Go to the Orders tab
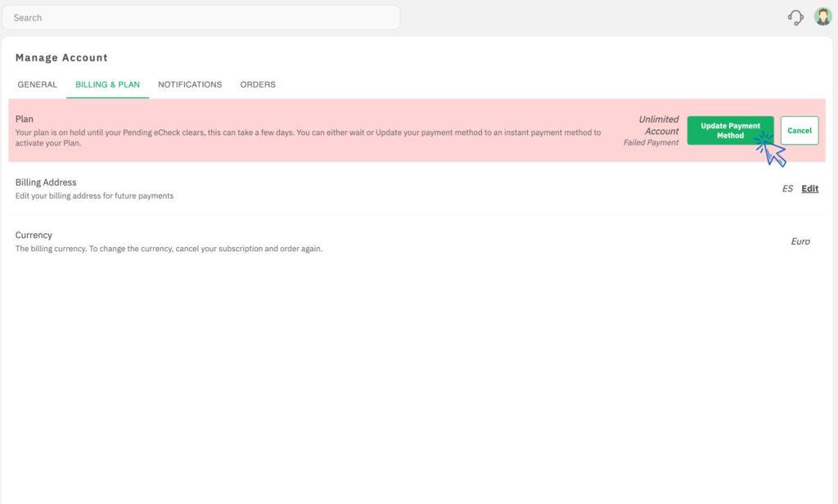This screenshot has width=838, height=504. 258,84
